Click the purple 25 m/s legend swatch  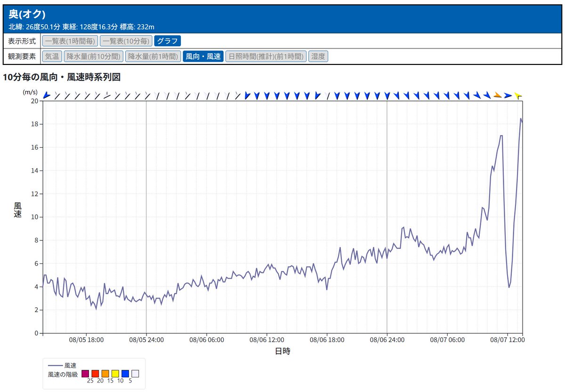(x=85, y=374)
